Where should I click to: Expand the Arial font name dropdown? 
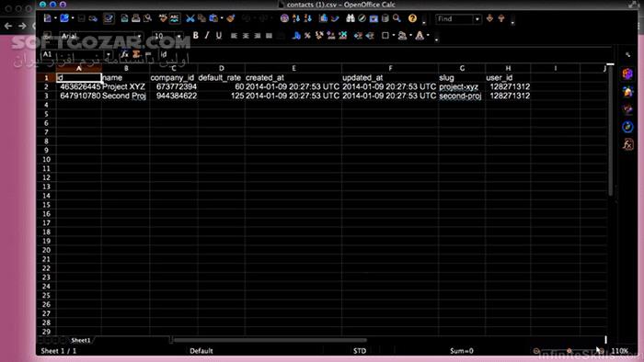coord(139,36)
